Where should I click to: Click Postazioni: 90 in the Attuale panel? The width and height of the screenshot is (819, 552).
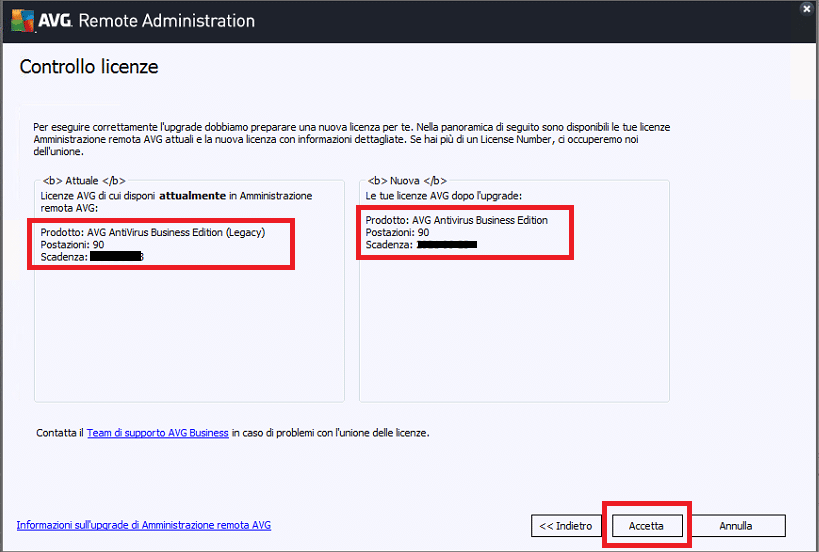pos(72,244)
